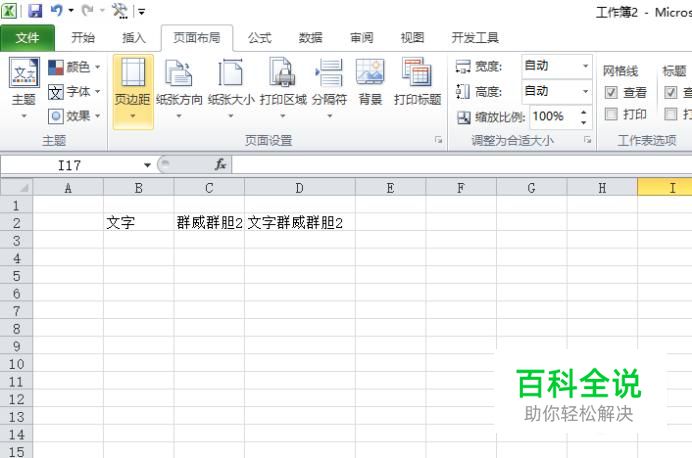Expand the Breaks (分隔符) dropdown arrow
Screen dimensions: 692x458
coord(330,116)
